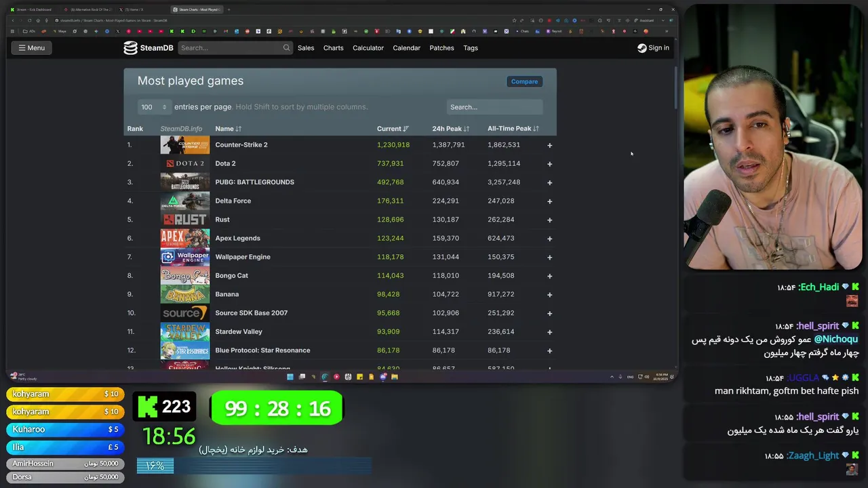
Task: Click 24h peak value 752,807
Action: 446,163
